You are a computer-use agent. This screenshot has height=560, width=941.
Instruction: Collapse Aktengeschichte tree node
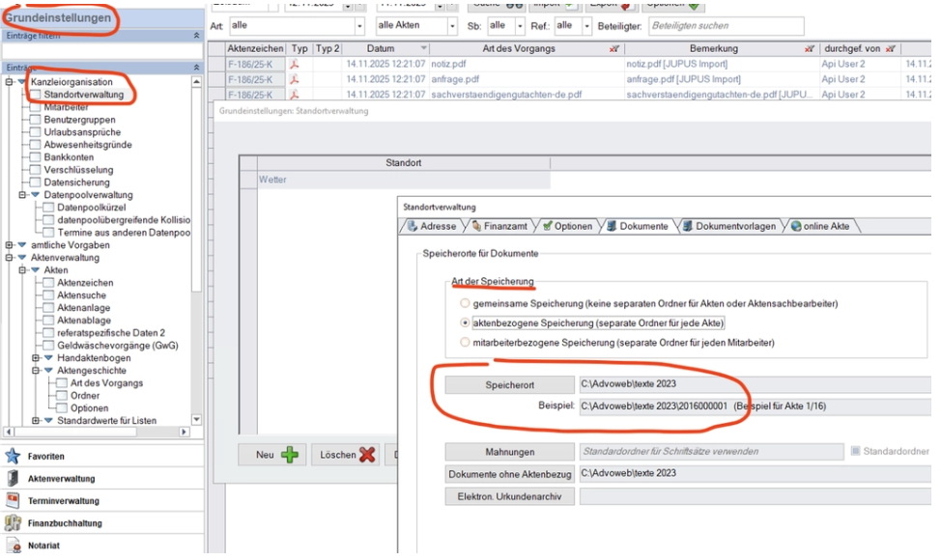[x=36, y=371]
